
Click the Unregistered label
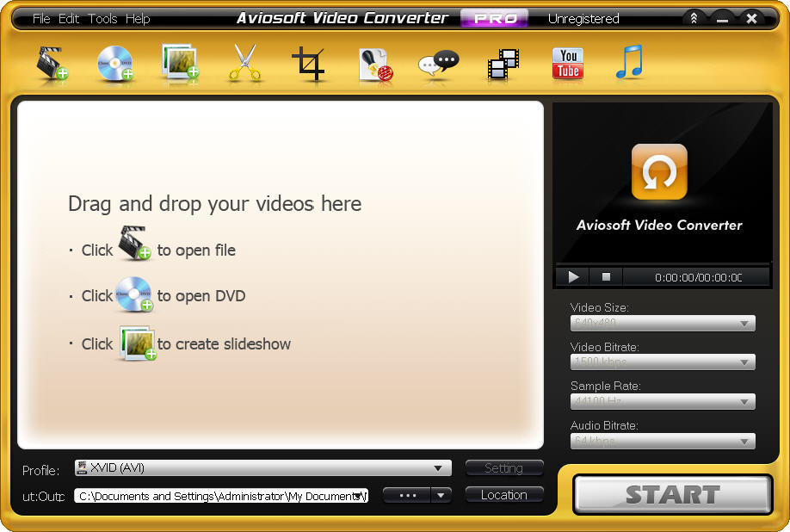coord(583,19)
